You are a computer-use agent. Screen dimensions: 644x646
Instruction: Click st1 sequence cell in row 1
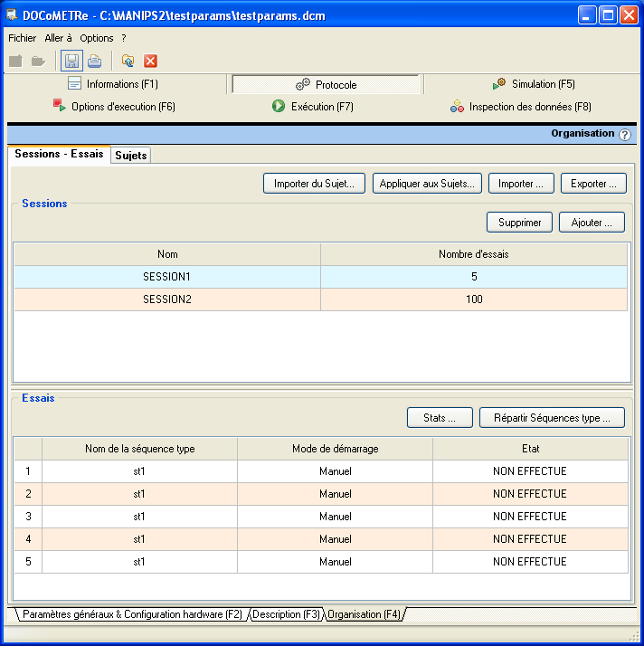pos(139,470)
